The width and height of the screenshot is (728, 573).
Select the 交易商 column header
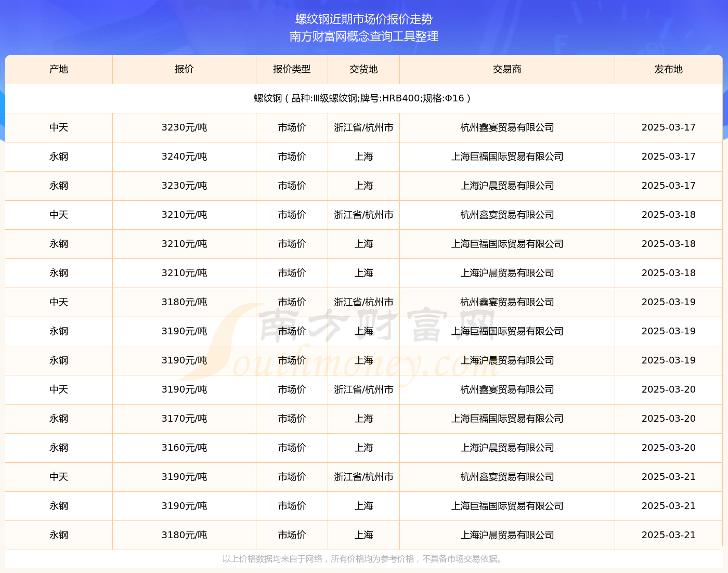[507, 69]
